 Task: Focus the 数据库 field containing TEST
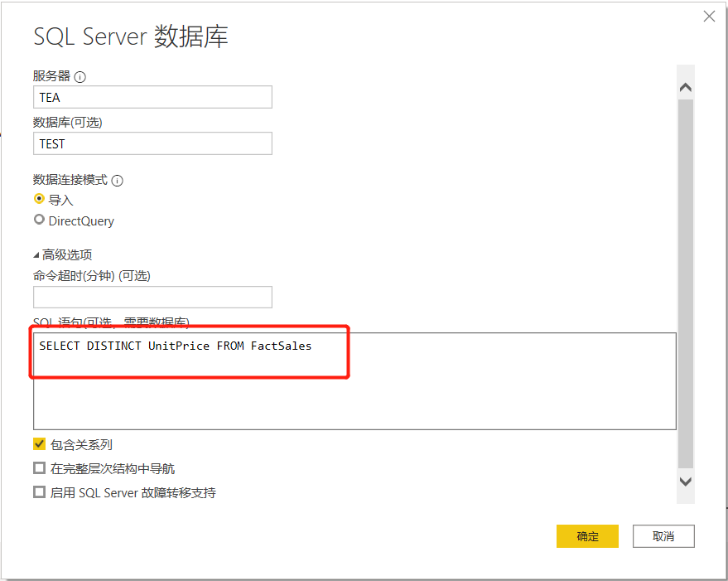[152, 143]
